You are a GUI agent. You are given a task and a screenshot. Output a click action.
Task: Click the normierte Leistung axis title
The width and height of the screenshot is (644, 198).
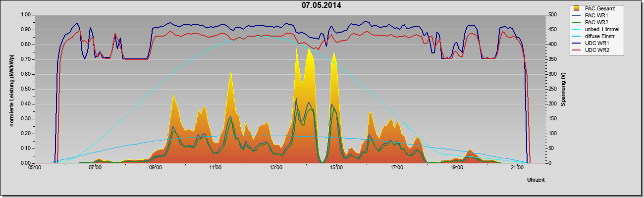[x=11, y=89]
